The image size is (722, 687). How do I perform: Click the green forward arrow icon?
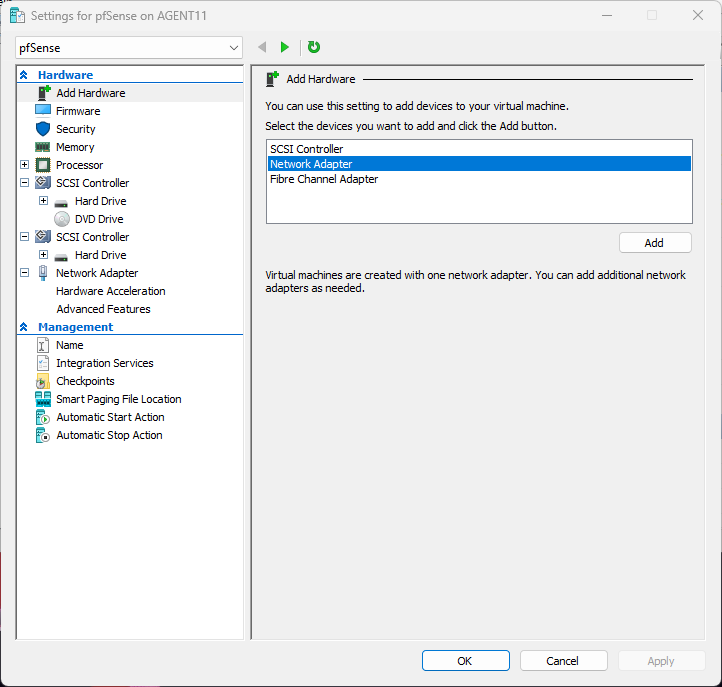(x=285, y=47)
